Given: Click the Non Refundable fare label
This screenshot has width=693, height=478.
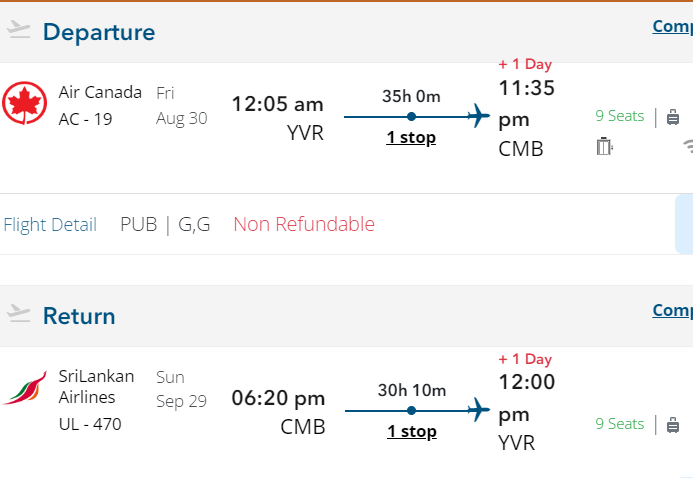Looking at the screenshot, I should coord(304,224).
